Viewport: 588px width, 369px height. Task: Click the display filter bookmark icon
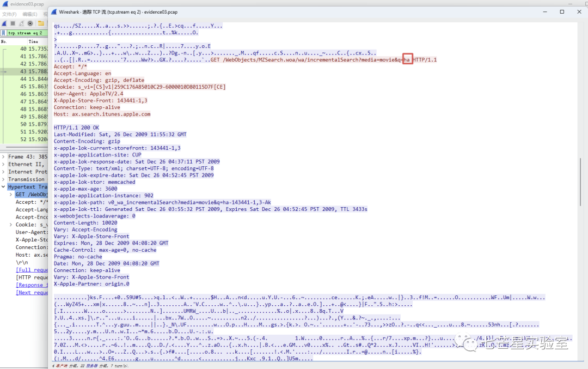click(3, 33)
